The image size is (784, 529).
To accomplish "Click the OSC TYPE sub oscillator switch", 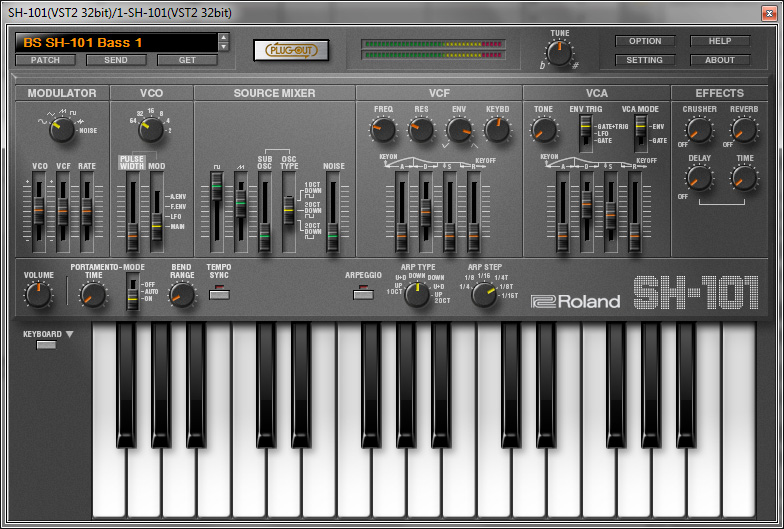I will tap(288, 212).
